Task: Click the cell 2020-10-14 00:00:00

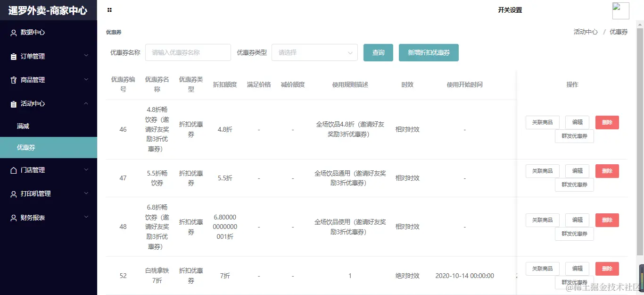Action: [x=464, y=276]
